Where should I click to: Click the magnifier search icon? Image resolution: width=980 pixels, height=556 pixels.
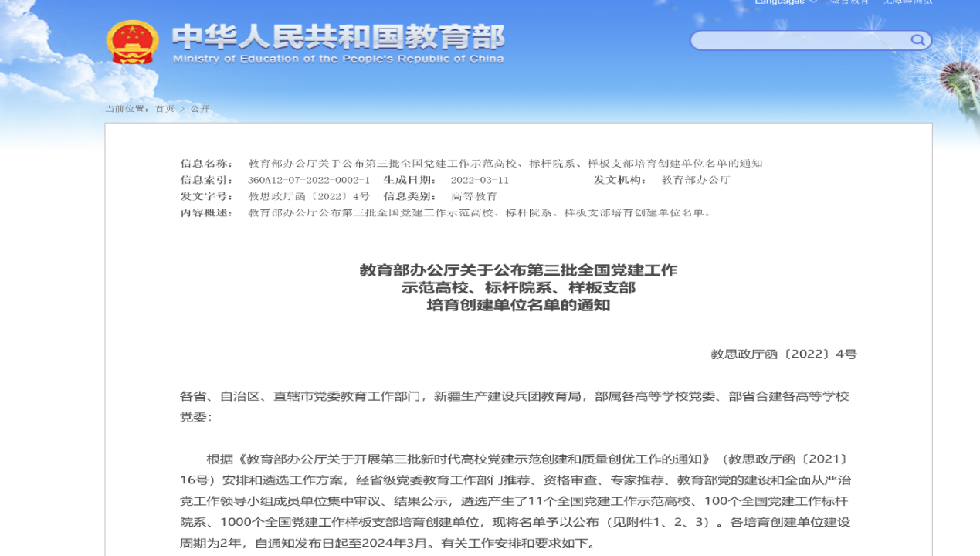(x=917, y=40)
